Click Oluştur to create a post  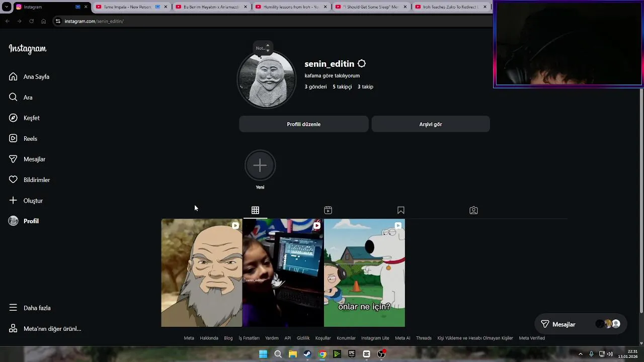(26, 200)
